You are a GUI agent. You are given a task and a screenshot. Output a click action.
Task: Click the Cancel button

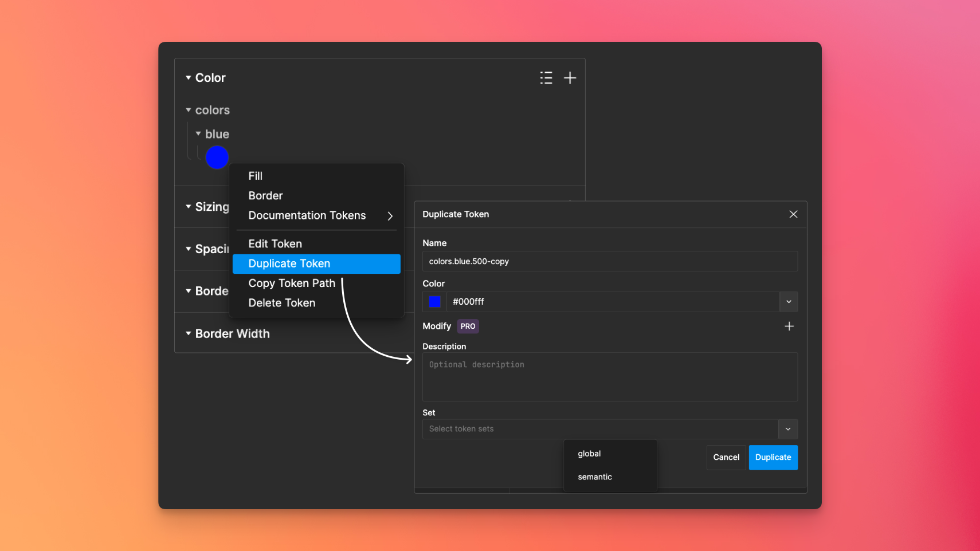[726, 458]
